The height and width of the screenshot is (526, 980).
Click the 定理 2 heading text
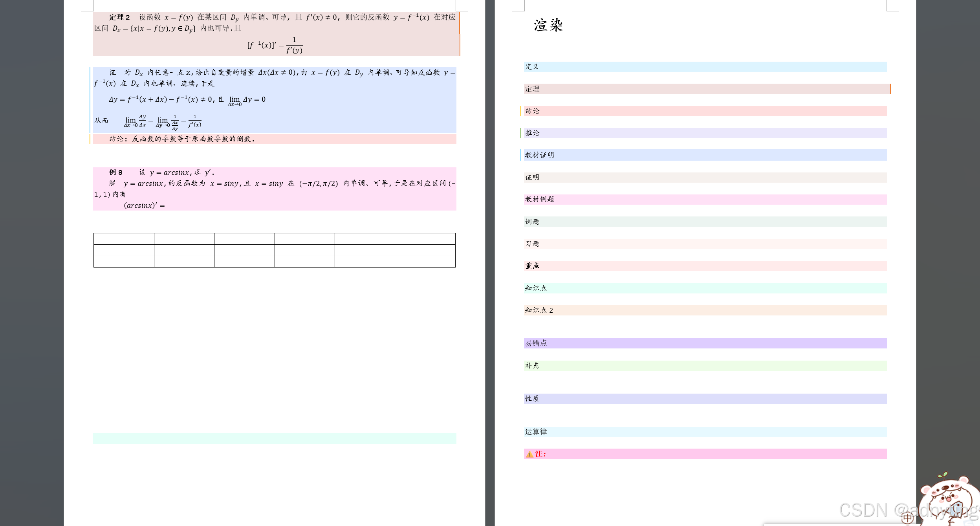(x=119, y=17)
